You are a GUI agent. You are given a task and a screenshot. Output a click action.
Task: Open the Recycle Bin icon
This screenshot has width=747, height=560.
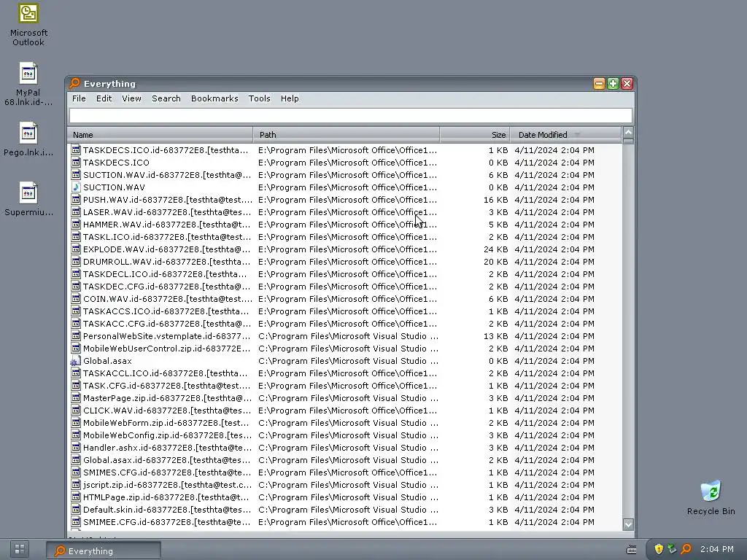coord(711,497)
